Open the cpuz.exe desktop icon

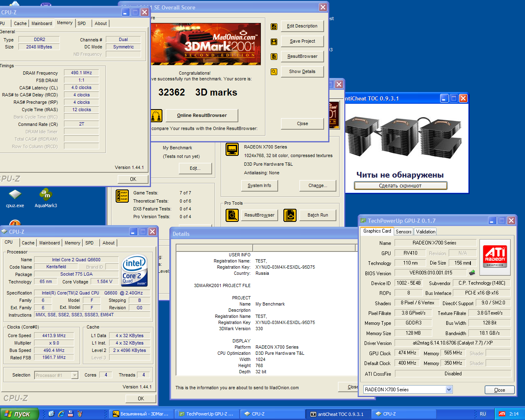coord(15,198)
